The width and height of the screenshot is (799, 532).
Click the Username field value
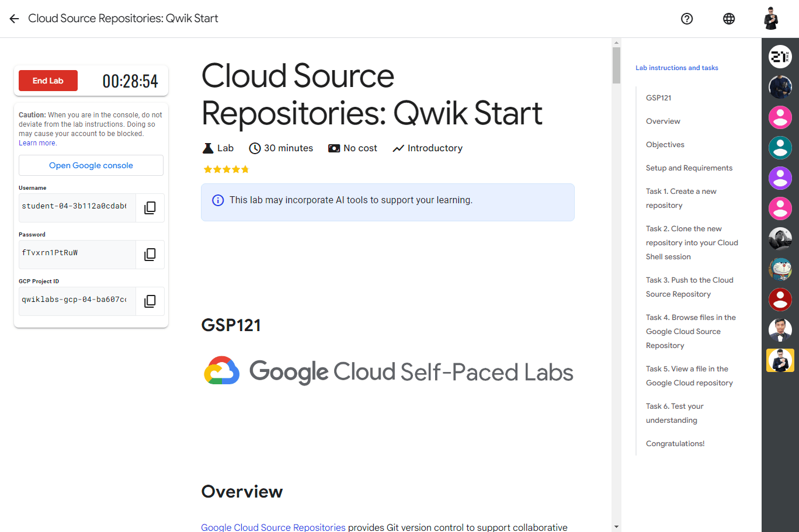pos(77,208)
